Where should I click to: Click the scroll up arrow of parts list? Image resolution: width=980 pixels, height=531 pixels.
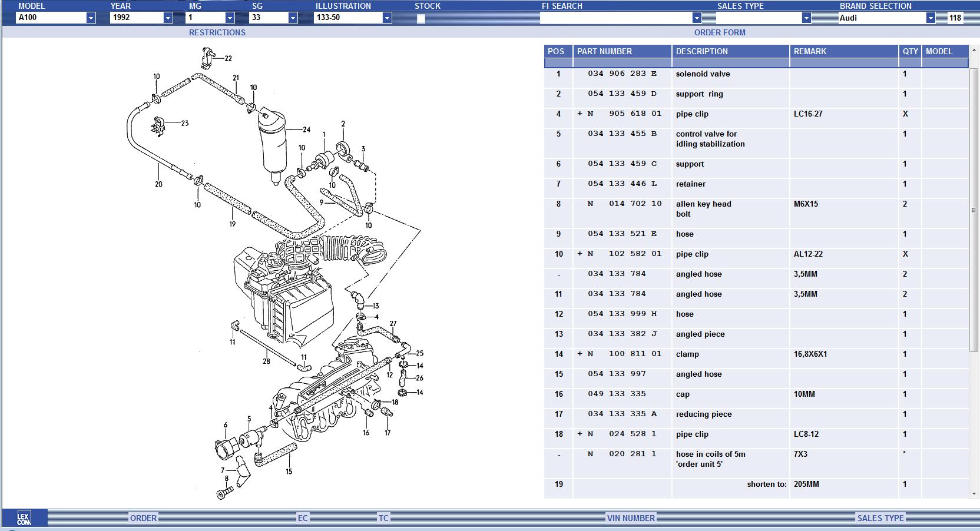pyautogui.click(x=973, y=49)
